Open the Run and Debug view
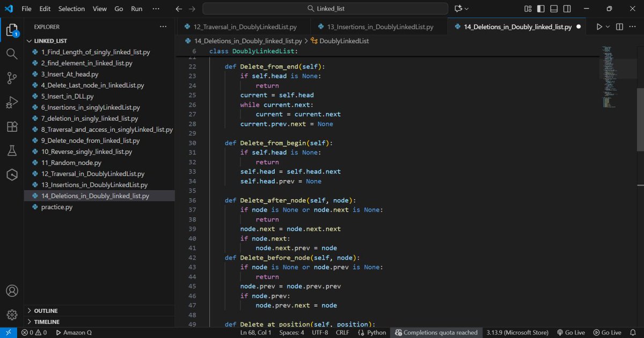Screen dimensions: 644x338 [12, 102]
